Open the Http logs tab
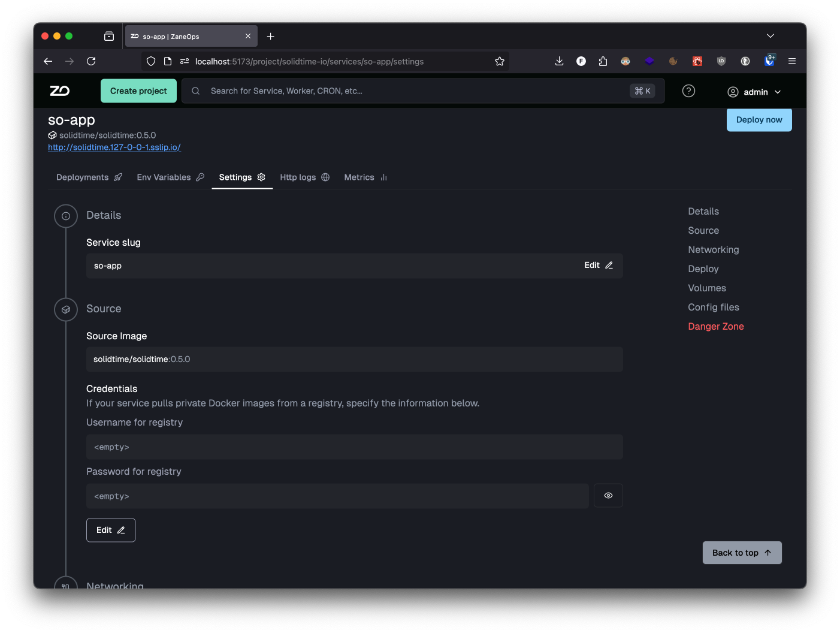The image size is (840, 633). click(x=305, y=177)
